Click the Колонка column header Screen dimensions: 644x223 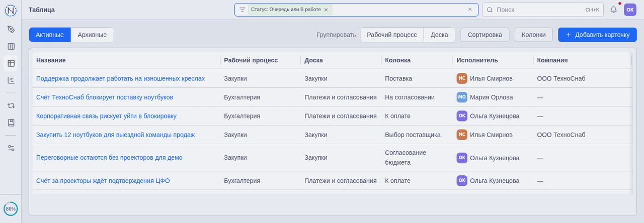[417, 60]
